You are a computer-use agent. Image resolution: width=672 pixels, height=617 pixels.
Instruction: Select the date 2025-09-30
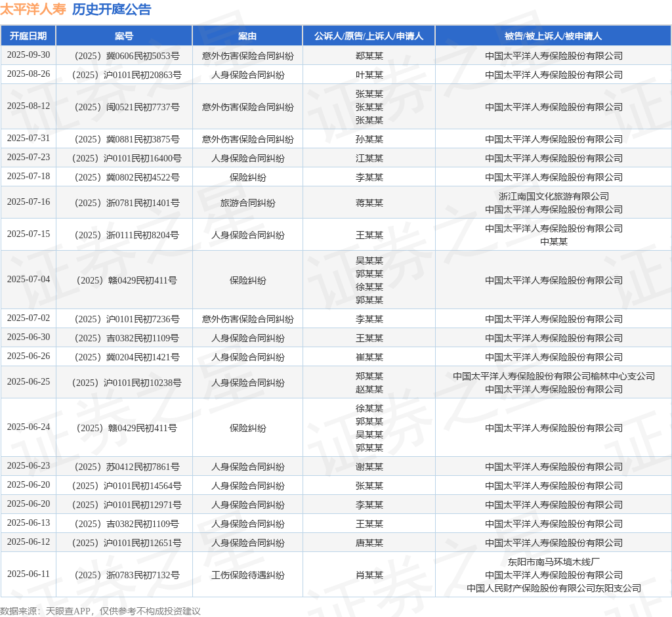coord(28,55)
